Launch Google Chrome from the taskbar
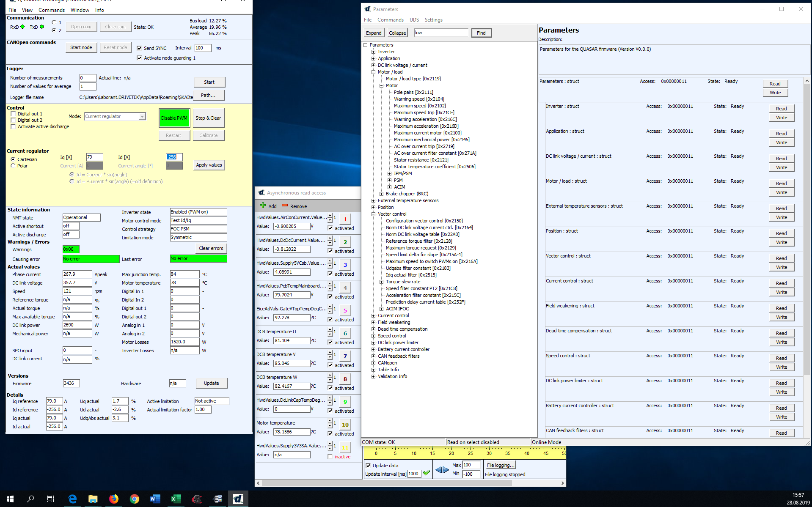This screenshot has width=812, height=507. point(135,499)
